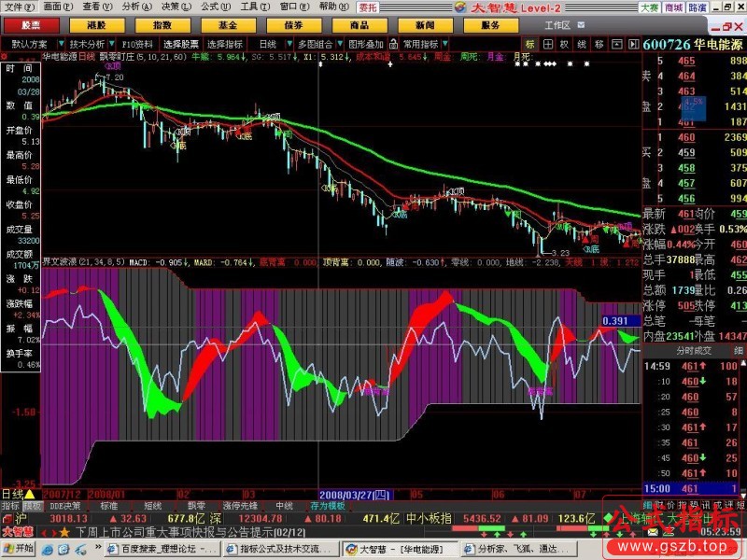Image resolution: width=747 pixels, height=560 pixels.
Task: Open the 日线 period dropdown in toolbar
Action: pos(268,44)
